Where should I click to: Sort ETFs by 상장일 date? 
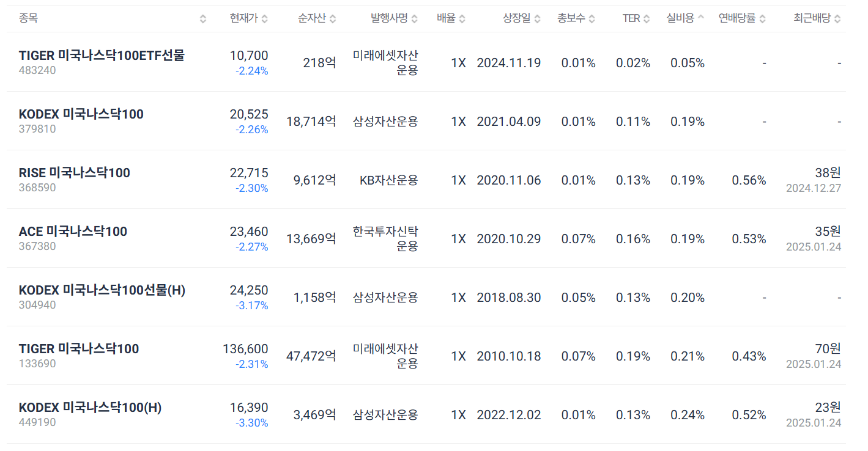[537, 18]
